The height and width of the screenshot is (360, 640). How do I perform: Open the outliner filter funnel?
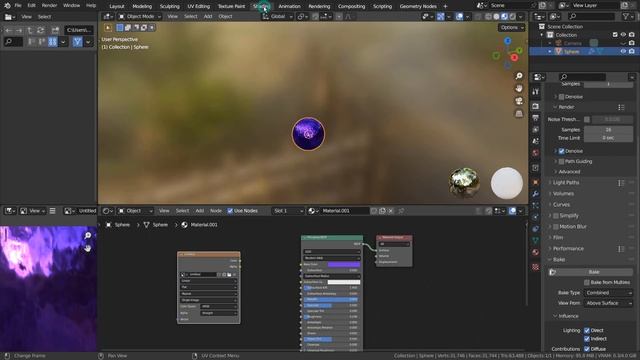coord(626,16)
